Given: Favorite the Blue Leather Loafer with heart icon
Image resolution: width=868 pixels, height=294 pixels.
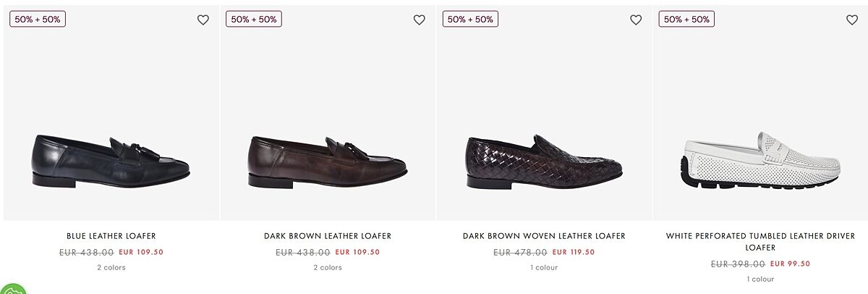Looking at the screenshot, I should coord(203,20).
